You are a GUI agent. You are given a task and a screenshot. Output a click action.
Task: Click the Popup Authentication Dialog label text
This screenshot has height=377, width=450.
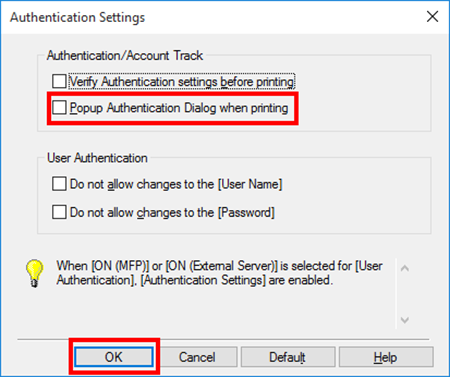pos(179,108)
